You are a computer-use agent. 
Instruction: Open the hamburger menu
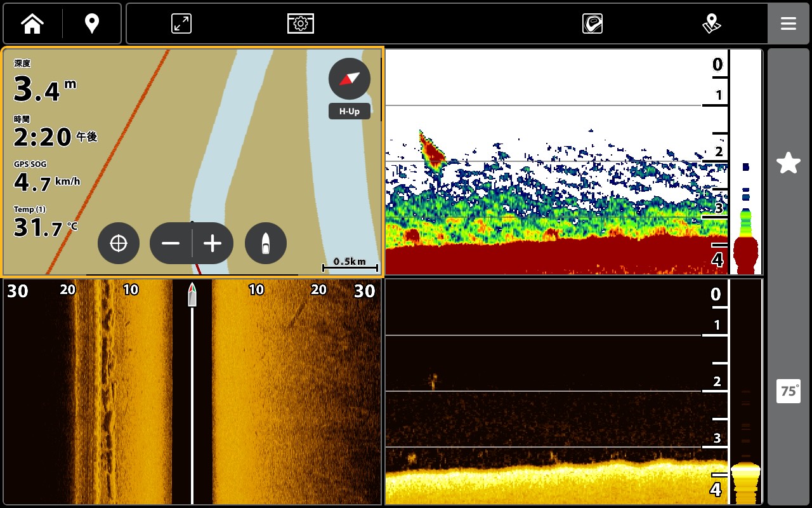[788, 24]
